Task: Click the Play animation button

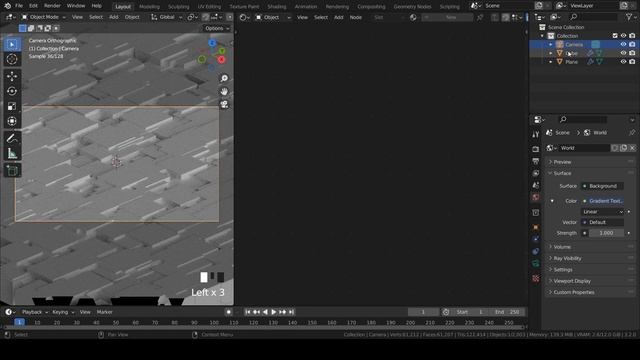Action: click(273, 312)
